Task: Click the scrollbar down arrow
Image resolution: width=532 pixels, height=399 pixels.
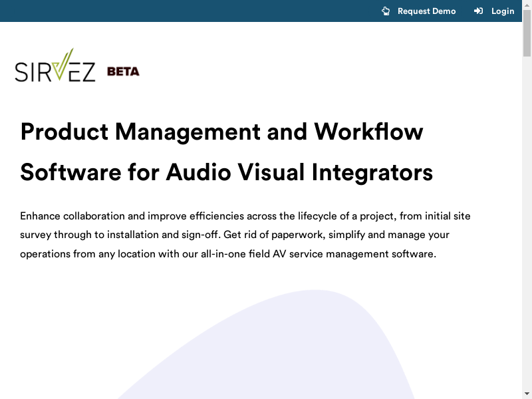Action: (527, 394)
